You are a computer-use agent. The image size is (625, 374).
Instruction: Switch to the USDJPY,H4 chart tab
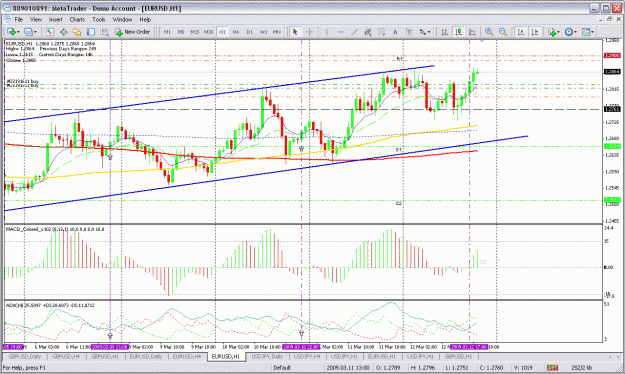coord(308,356)
